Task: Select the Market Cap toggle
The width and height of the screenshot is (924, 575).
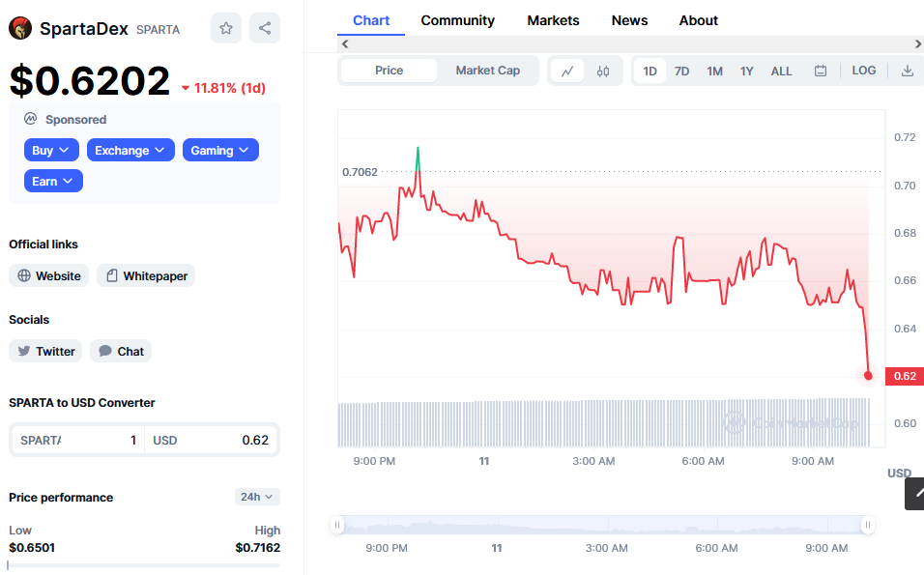Action: (488, 71)
